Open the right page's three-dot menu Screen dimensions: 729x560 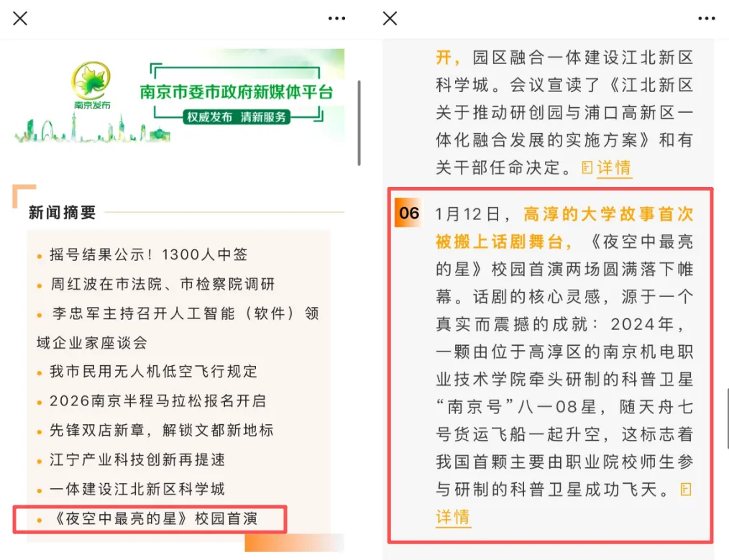point(706,19)
